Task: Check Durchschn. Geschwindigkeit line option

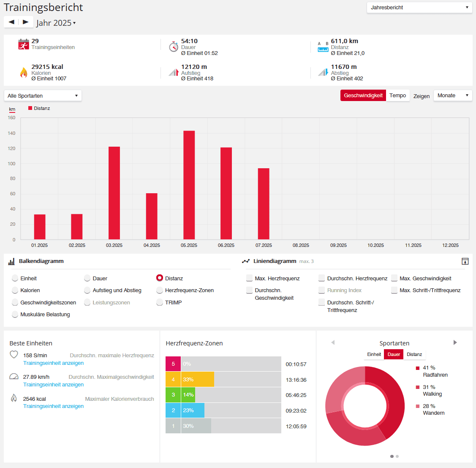Action: point(249,290)
